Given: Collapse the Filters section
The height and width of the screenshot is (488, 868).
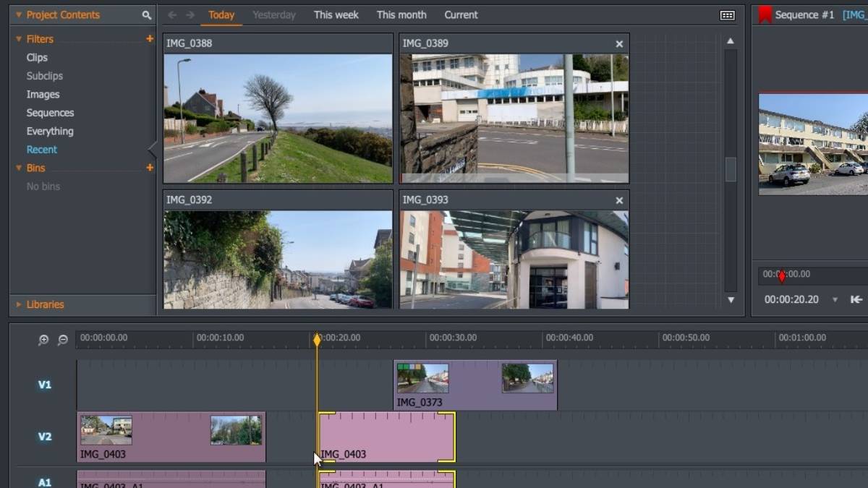Looking at the screenshot, I should tap(17, 38).
